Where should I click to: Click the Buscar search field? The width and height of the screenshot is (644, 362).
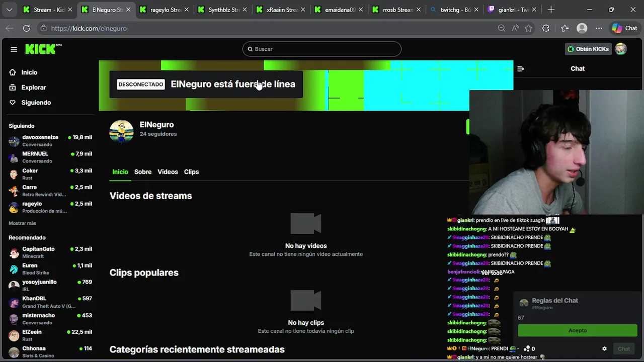pyautogui.click(x=322, y=49)
